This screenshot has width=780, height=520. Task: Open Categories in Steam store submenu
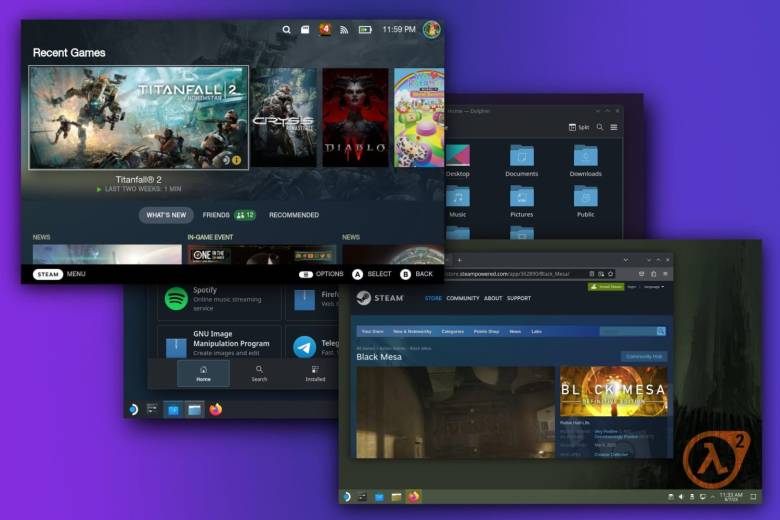(452, 331)
